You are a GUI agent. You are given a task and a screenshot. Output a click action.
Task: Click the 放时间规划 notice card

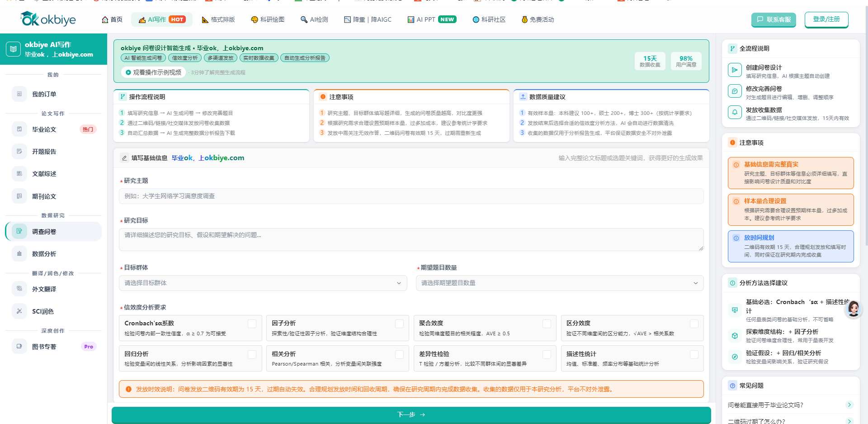click(791, 246)
